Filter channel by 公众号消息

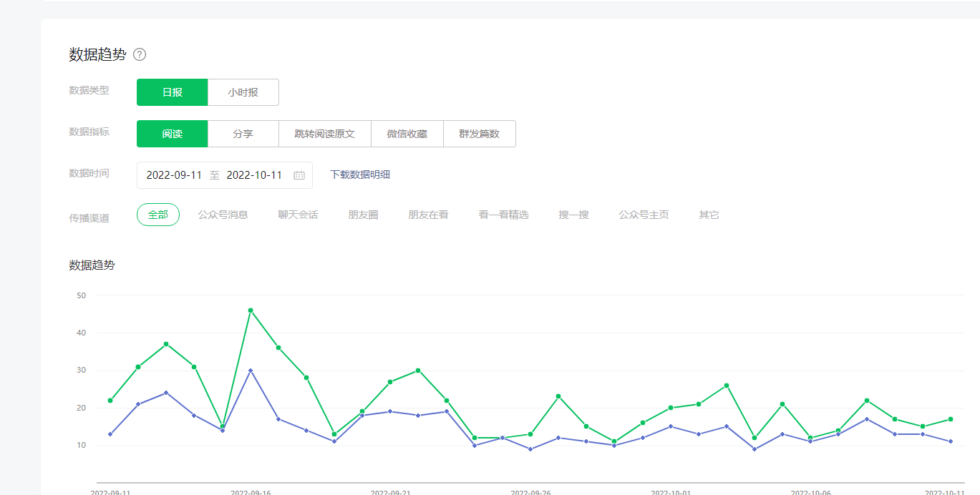click(223, 215)
